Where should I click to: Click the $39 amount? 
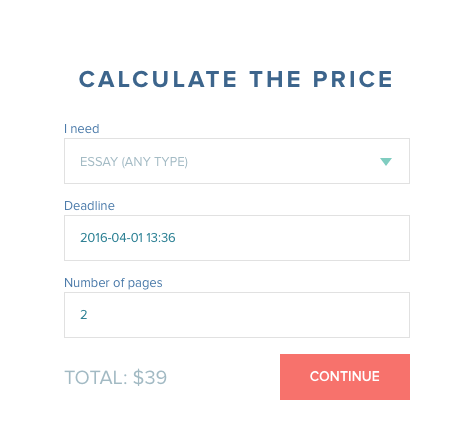tap(150, 377)
